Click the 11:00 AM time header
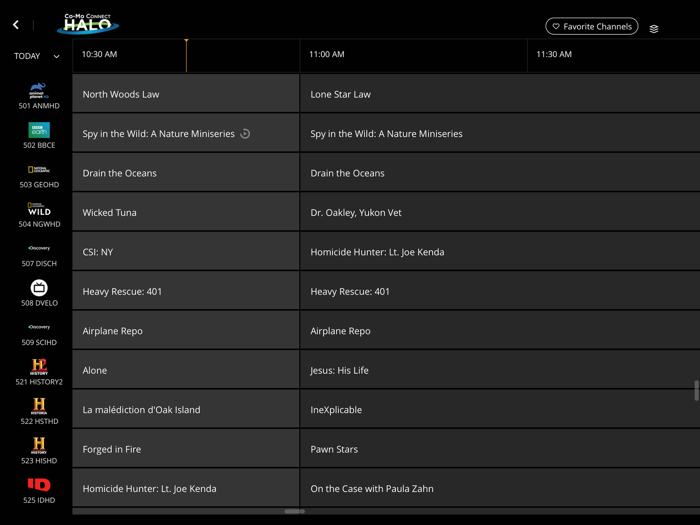 (x=327, y=54)
